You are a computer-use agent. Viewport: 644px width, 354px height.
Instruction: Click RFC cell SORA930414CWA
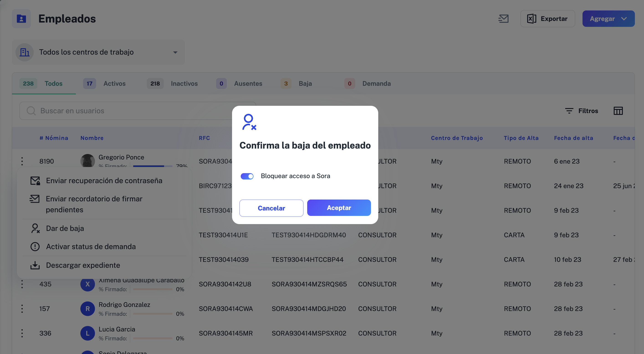pyautogui.click(x=226, y=309)
